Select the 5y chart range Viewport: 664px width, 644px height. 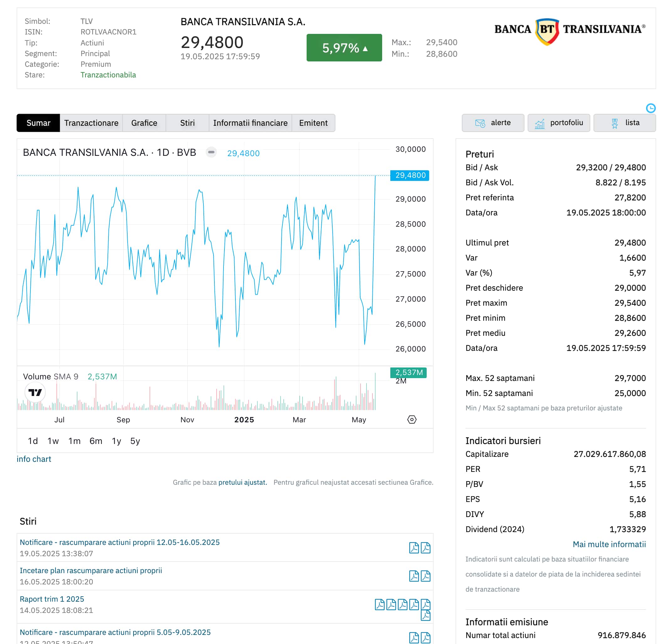(x=135, y=441)
